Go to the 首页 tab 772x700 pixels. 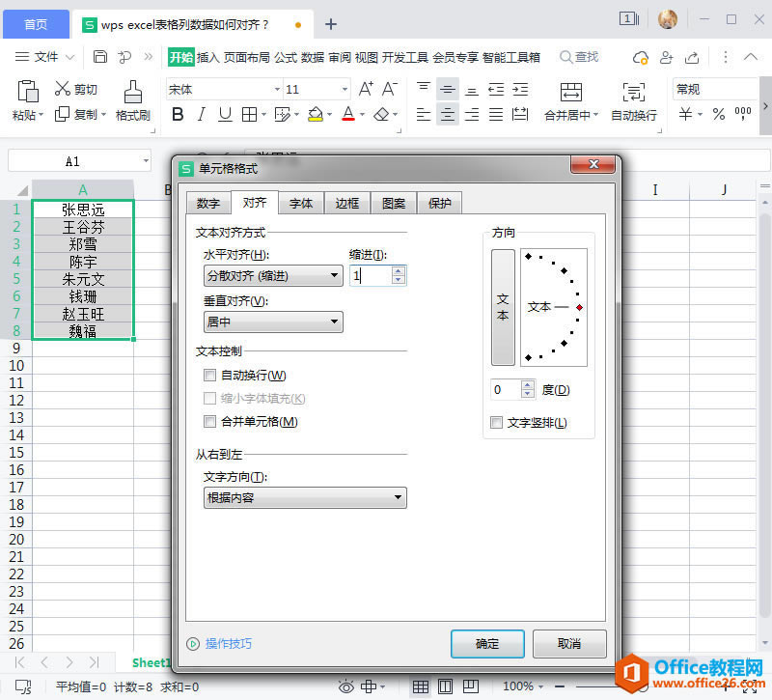[x=36, y=24]
